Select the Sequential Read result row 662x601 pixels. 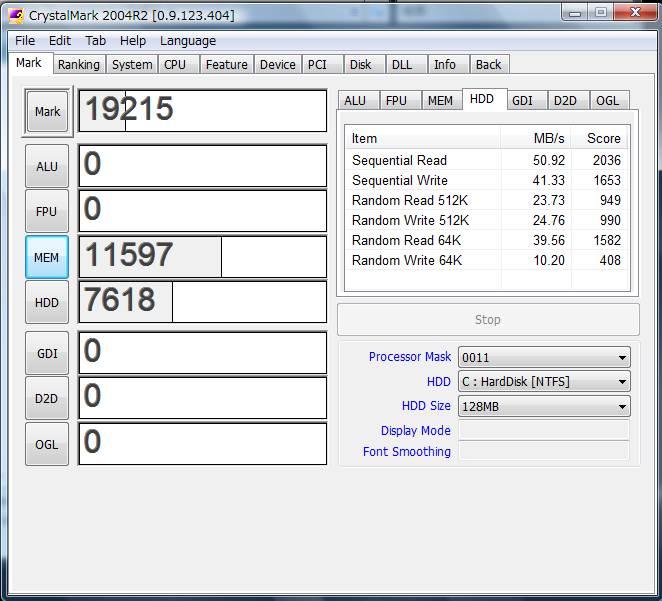400,160
